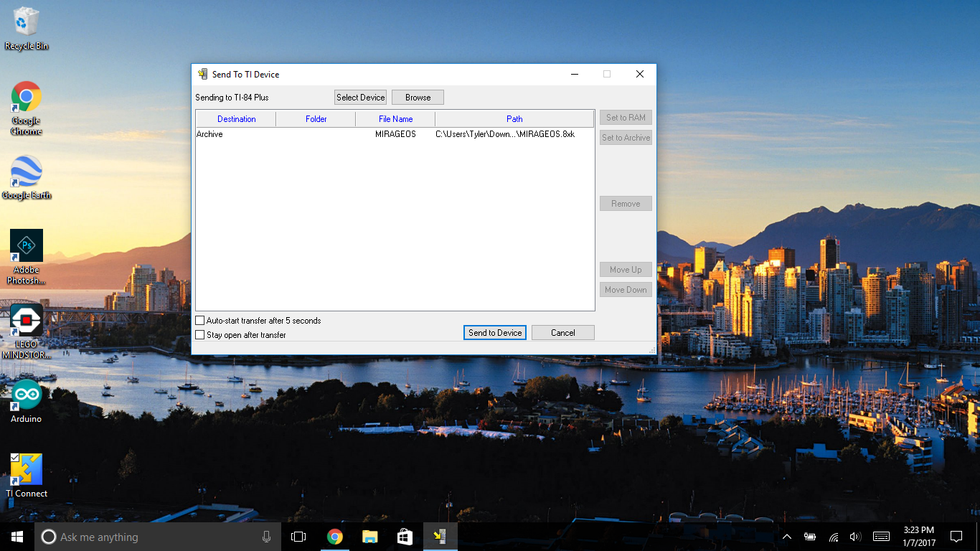
Task: Click the Remove button
Action: [x=626, y=204]
